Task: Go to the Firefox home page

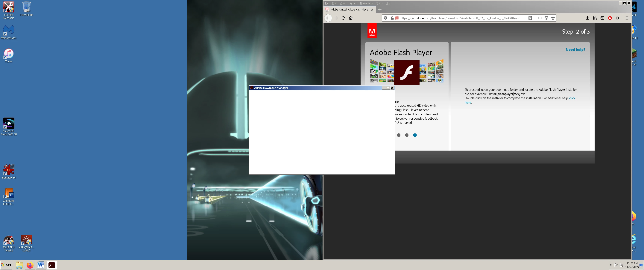Action: 351,18
